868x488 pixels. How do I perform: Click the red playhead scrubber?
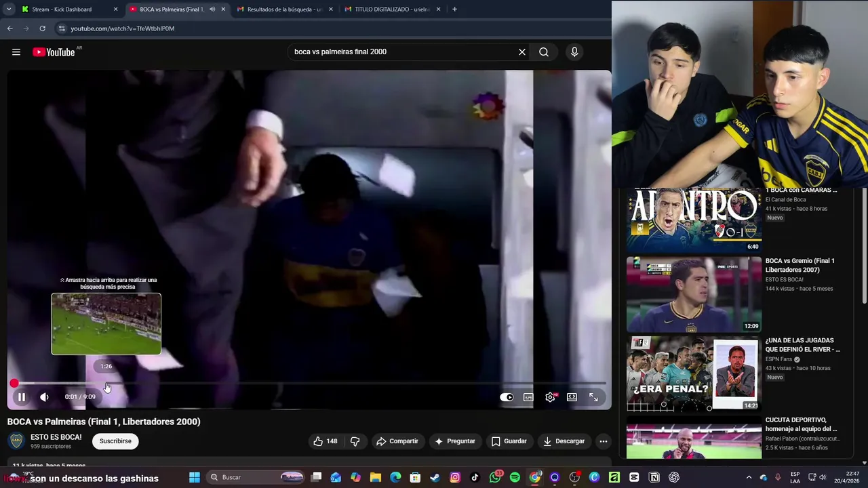tap(14, 384)
